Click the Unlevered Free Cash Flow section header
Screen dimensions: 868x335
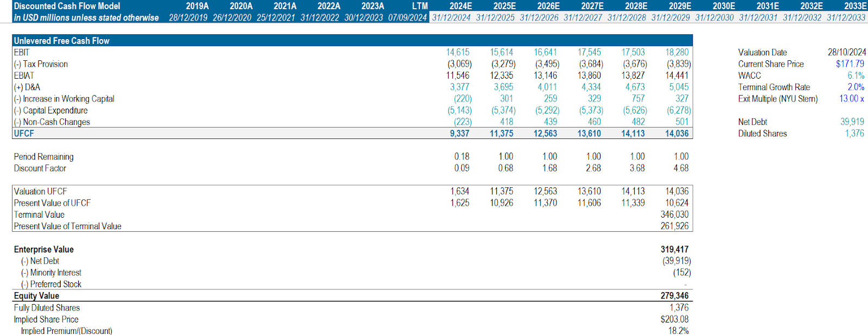62,41
